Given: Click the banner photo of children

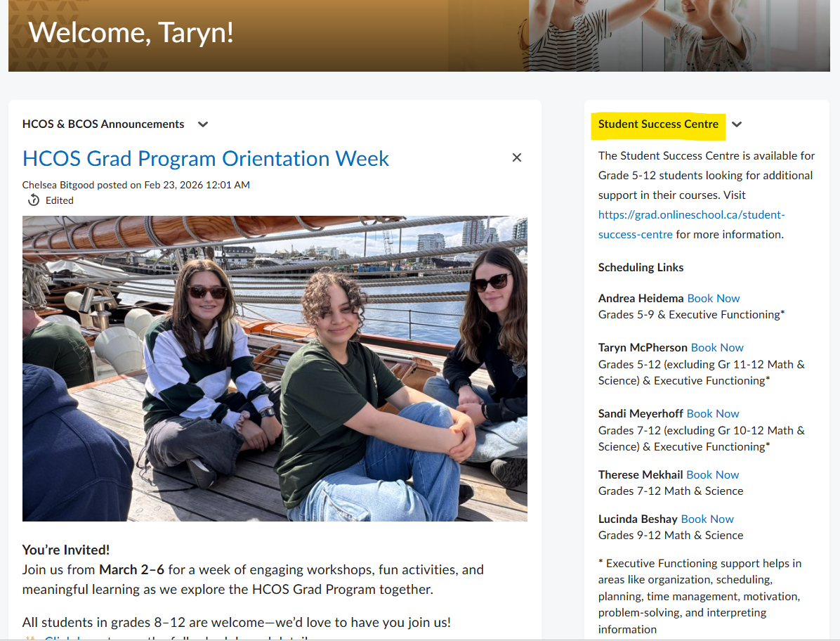Looking at the screenshot, I should click(x=678, y=35).
